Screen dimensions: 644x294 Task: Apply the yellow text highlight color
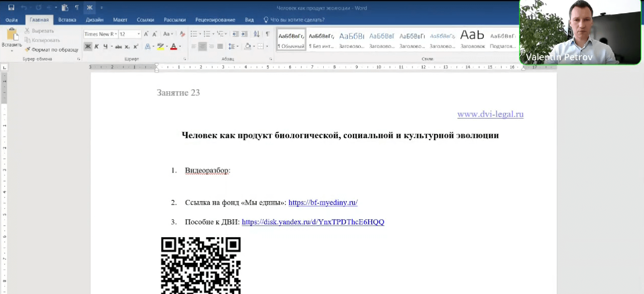(x=160, y=47)
